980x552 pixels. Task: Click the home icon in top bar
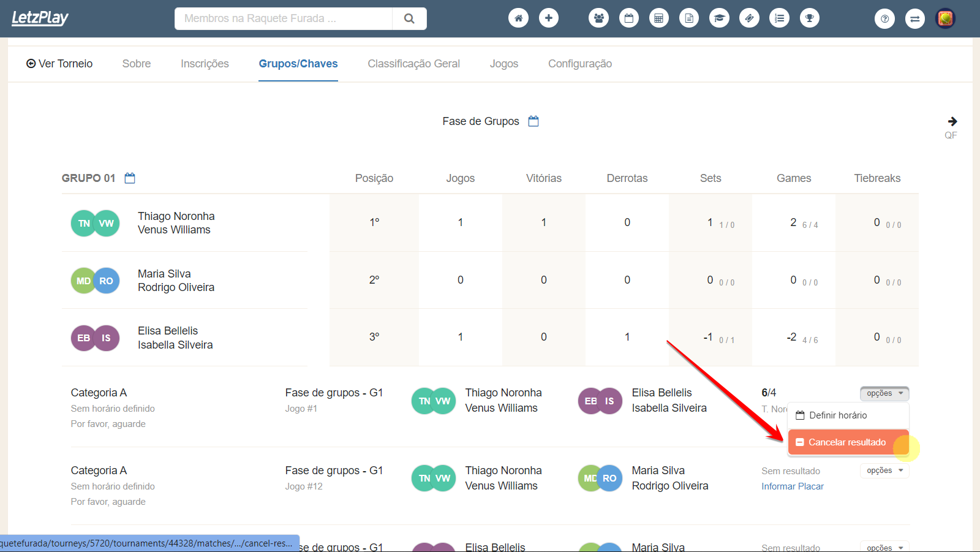pyautogui.click(x=518, y=18)
